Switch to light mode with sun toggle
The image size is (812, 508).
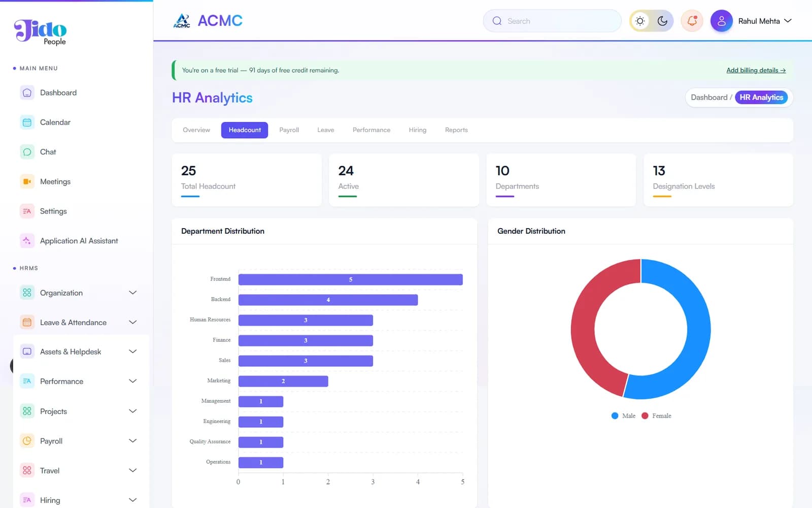(640, 21)
